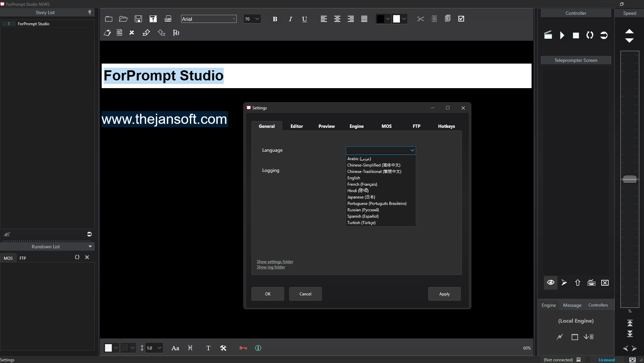The width and height of the screenshot is (644, 363).
Task: Open the line spacing dropdown showing 1.0
Action: 155,348
